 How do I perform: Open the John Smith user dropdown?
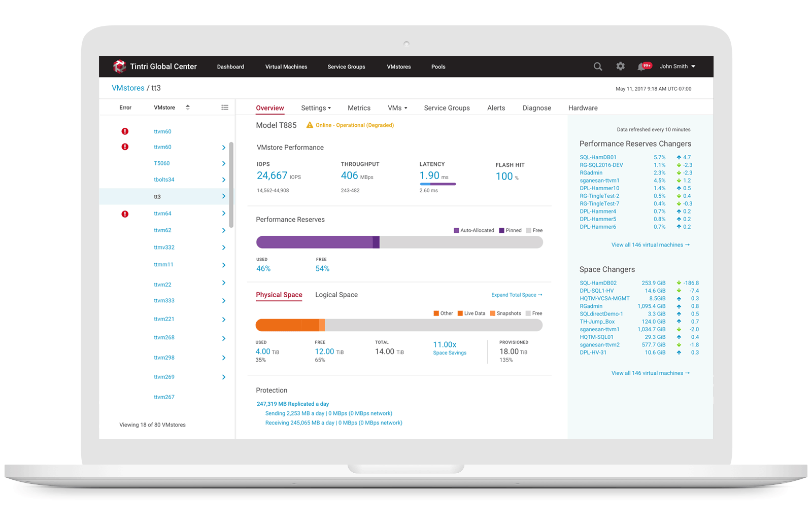point(678,66)
